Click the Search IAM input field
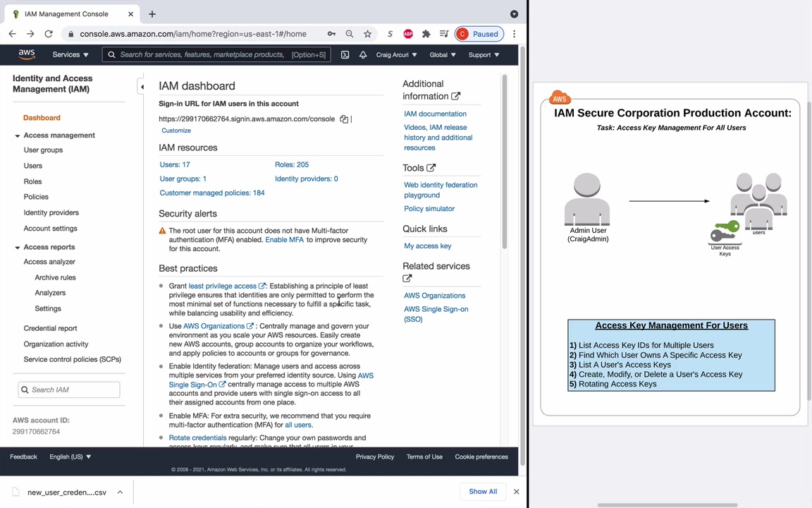This screenshot has width=812, height=508. coord(69,389)
